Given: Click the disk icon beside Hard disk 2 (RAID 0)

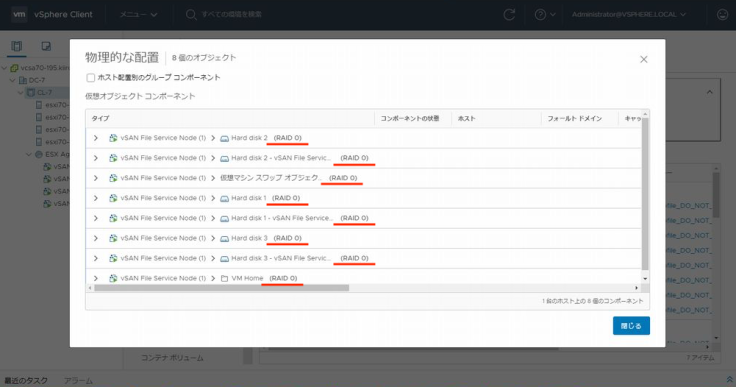Looking at the screenshot, I should pyautogui.click(x=224, y=138).
